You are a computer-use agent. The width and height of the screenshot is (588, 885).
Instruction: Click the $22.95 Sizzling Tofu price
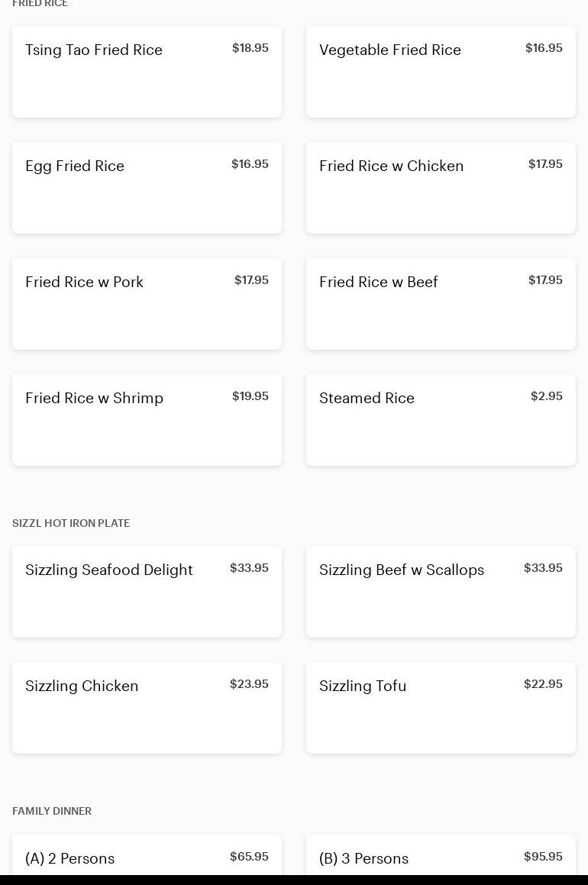click(x=543, y=684)
